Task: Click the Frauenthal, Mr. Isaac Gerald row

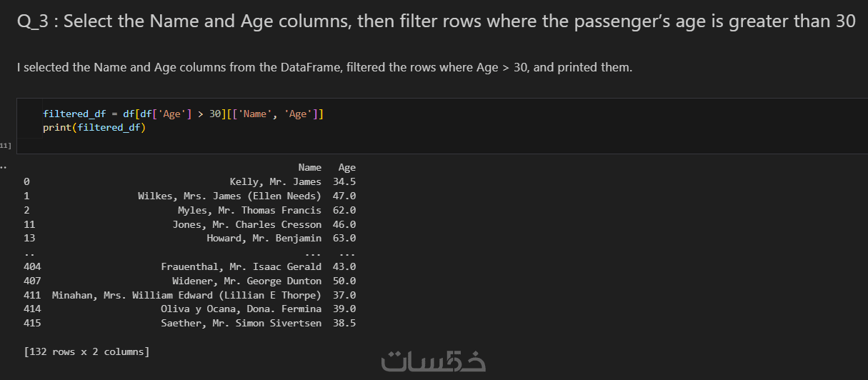Action: coord(241,266)
